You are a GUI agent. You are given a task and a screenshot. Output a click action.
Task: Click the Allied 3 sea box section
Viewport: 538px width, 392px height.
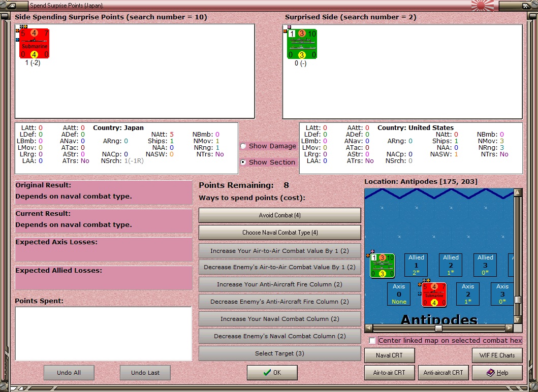click(x=485, y=265)
